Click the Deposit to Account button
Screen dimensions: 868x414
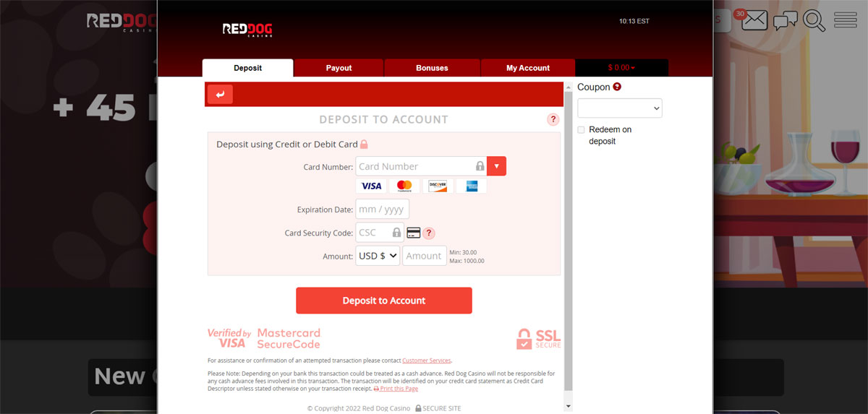pyautogui.click(x=384, y=301)
